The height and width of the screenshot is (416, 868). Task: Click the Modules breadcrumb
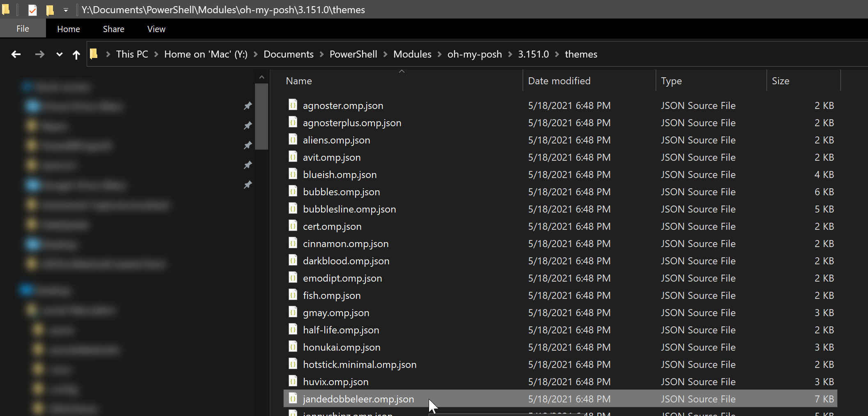point(412,54)
